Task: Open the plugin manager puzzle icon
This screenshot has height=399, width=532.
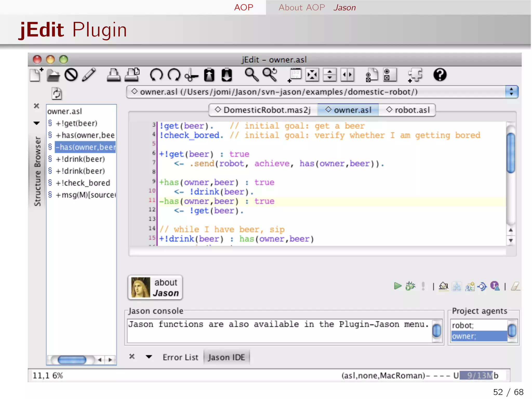Action: [x=415, y=75]
